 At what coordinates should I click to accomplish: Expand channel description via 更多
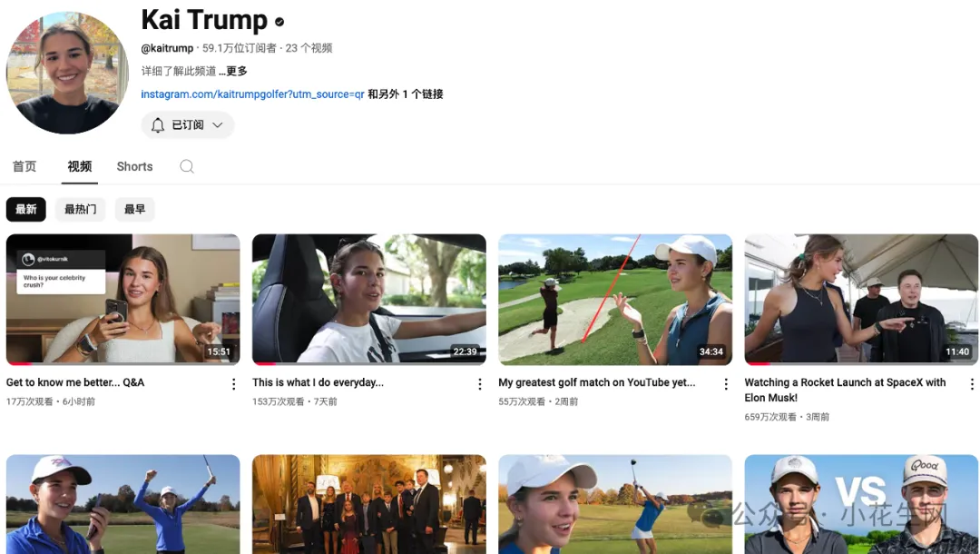tap(233, 71)
